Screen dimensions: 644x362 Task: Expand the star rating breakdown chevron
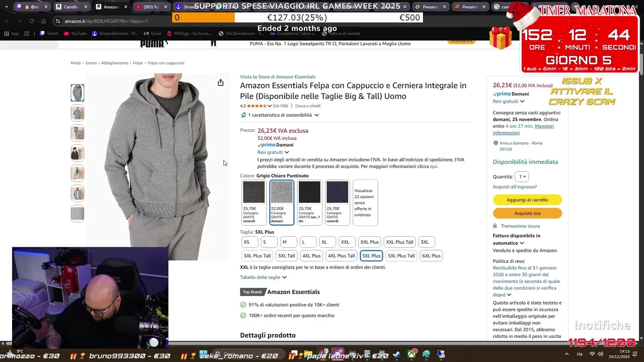click(x=270, y=106)
